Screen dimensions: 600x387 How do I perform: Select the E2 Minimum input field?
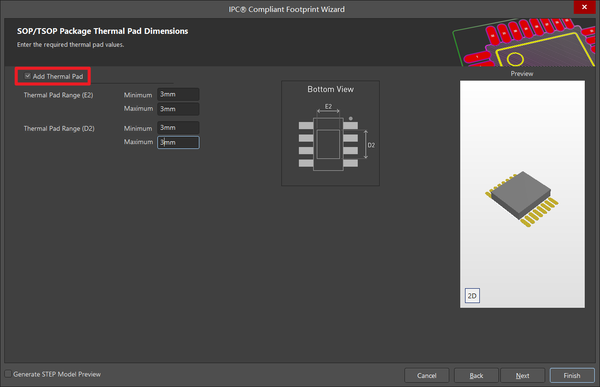click(178, 94)
